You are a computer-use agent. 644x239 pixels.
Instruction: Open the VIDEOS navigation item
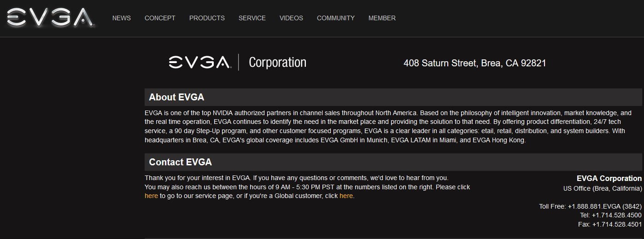tap(291, 18)
